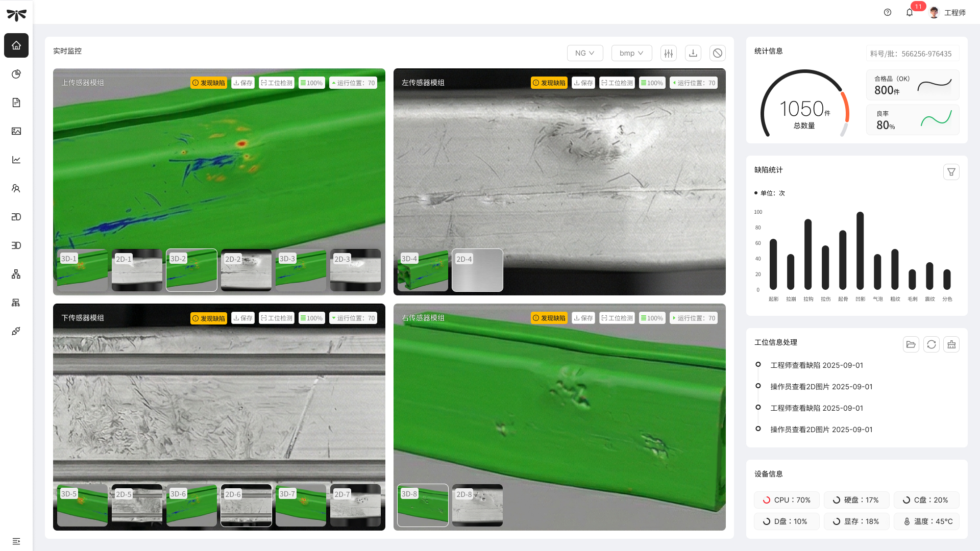Click the notification bell icon
This screenshot has height=551, width=980.
(910, 13)
